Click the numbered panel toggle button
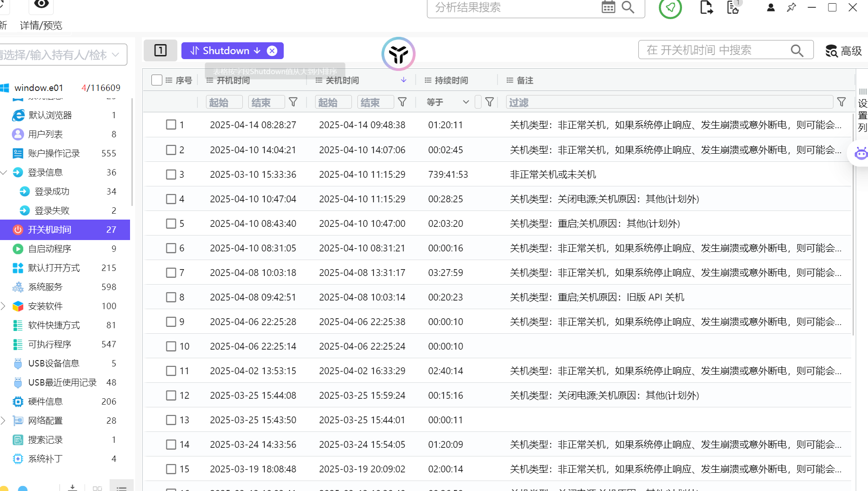Viewport: 868px width, 491px height. 161,50
